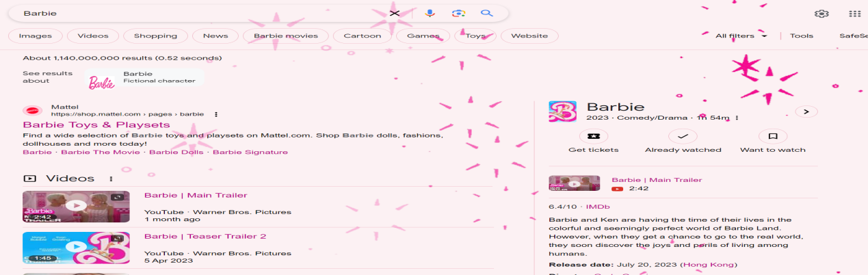
Task: Select Cartoon filter chip
Action: [362, 36]
